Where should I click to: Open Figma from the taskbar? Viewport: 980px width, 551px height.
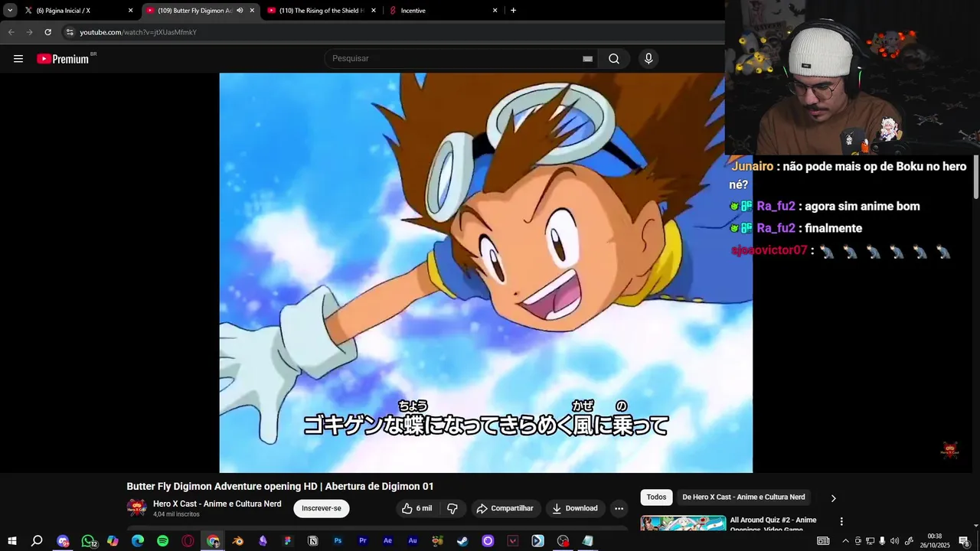[x=288, y=541]
